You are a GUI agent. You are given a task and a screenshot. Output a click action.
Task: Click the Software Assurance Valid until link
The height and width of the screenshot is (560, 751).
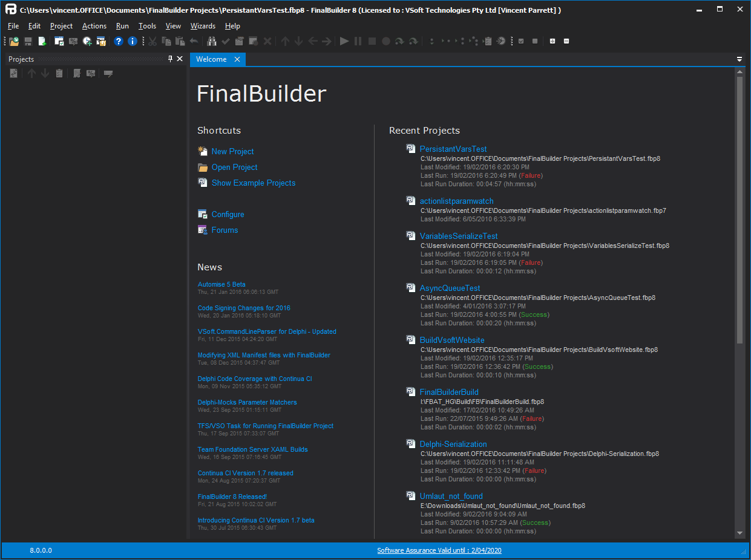(x=439, y=550)
